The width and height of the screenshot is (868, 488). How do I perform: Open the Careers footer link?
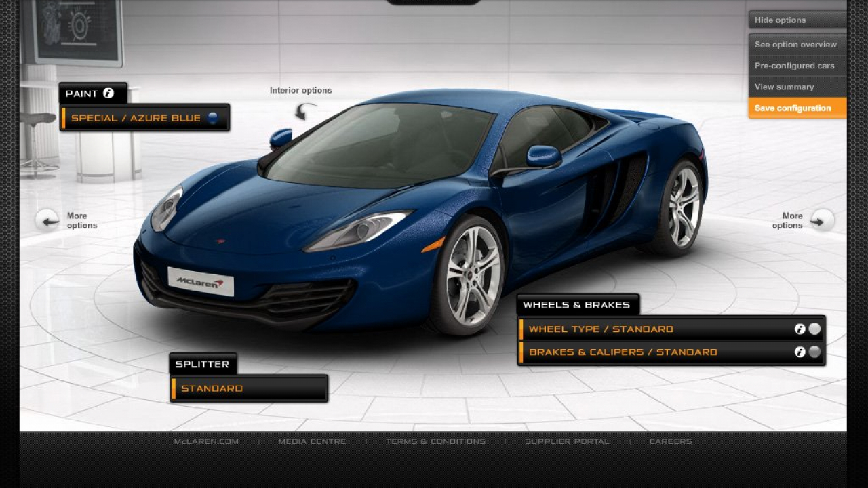tap(671, 441)
